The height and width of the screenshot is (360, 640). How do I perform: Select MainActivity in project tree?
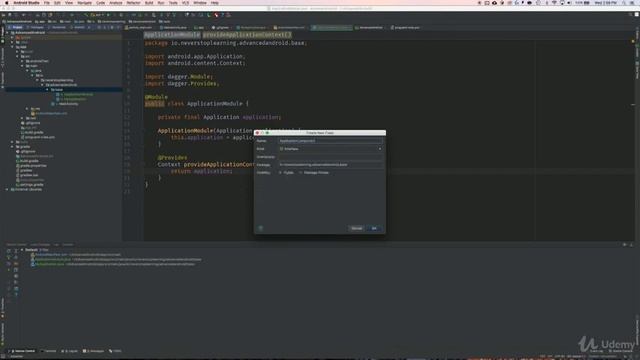68,104
